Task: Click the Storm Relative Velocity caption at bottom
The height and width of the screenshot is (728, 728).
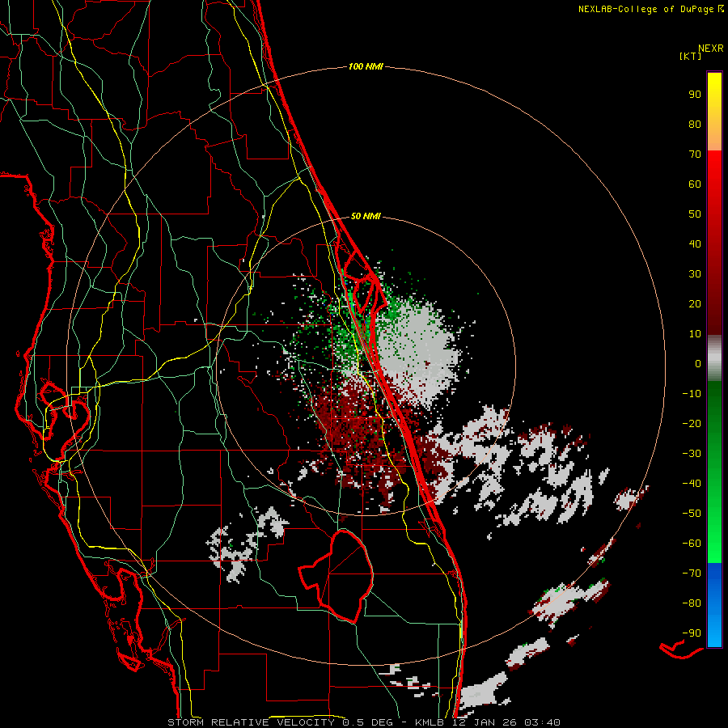Action: tap(364, 722)
